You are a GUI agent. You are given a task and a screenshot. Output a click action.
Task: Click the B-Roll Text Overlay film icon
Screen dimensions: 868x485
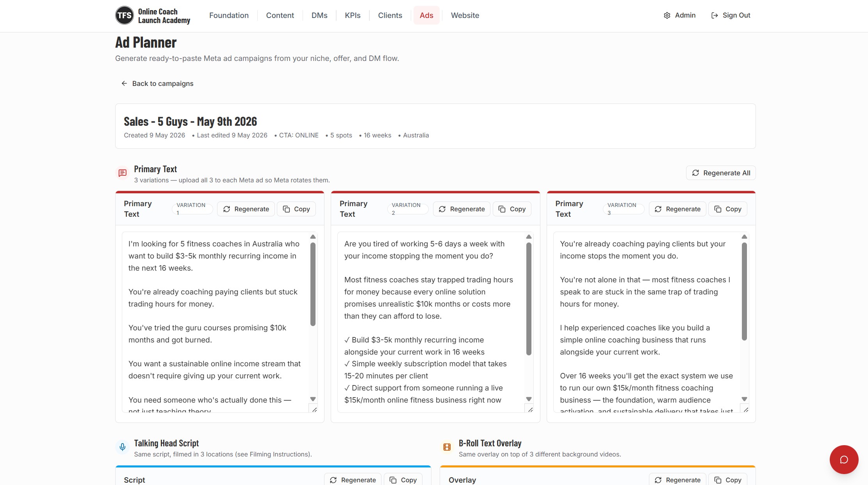pyautogui.click(x=447, y=447)
